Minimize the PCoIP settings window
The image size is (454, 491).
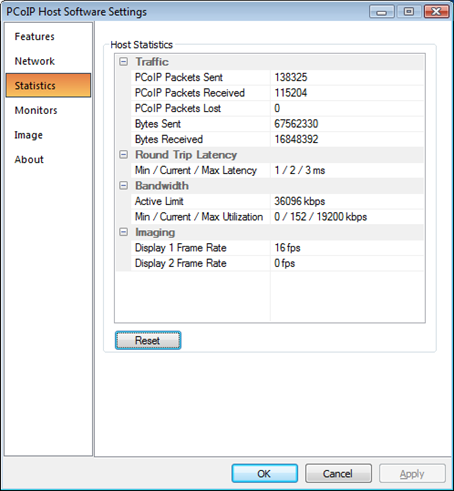click(382, 12)
